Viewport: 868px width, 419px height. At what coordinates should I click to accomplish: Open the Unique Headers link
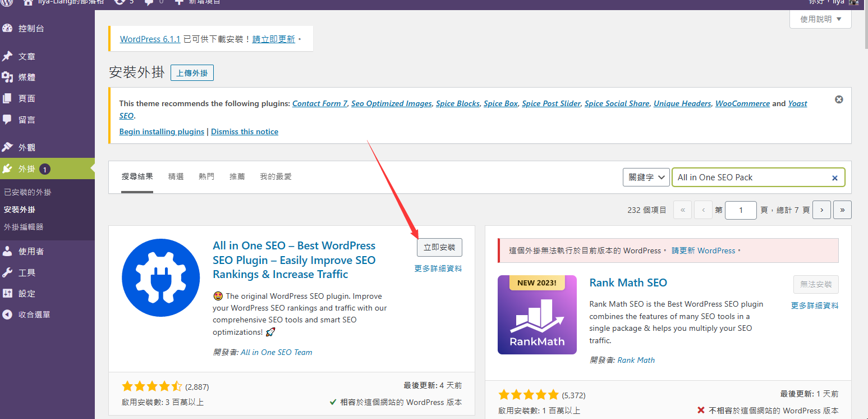tap(682, 103)
